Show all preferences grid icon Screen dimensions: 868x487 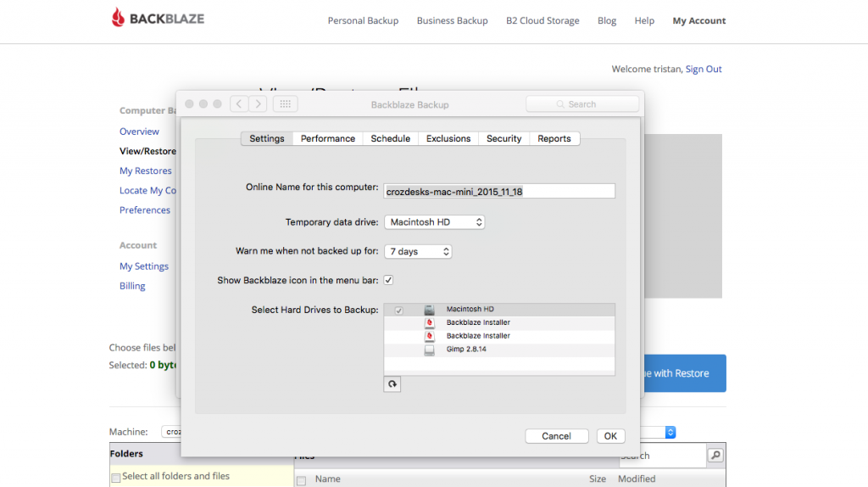[x=285, y=104]
